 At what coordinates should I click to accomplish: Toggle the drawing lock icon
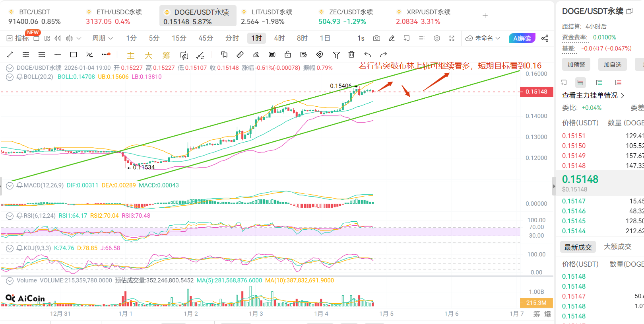pyautogui.click(x=288, y=55)
